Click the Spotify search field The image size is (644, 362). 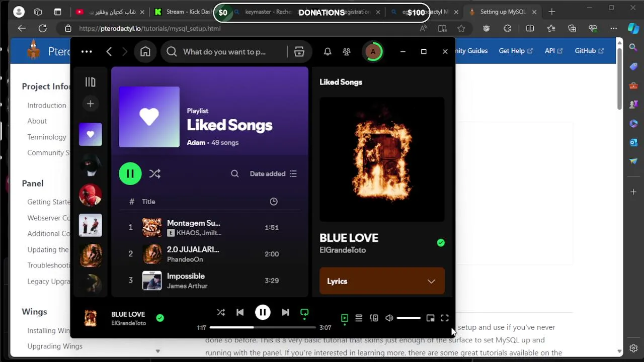pos(224,52)
